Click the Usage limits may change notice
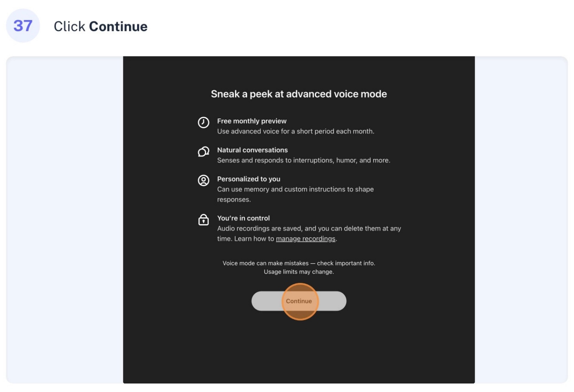Image resolution: width=574 pixels, height=392 pixels. click(x=299, y=272)
